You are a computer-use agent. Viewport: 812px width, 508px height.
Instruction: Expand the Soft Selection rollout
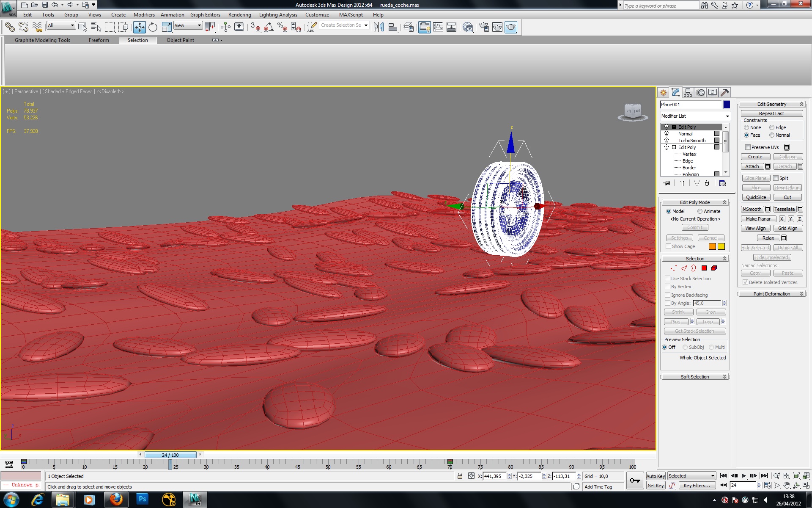click(694, 377)
